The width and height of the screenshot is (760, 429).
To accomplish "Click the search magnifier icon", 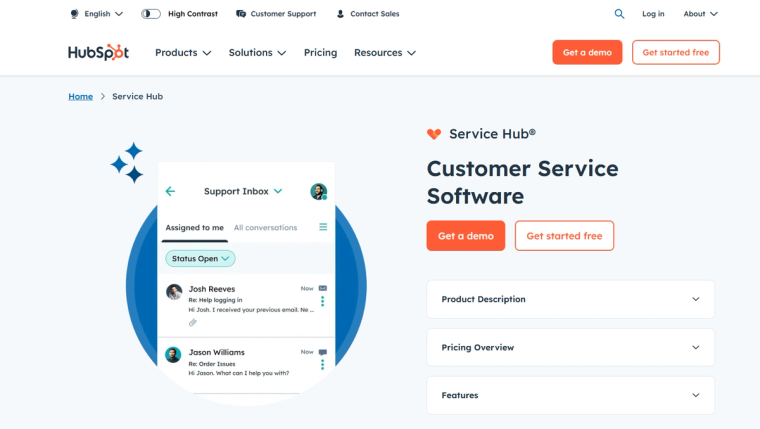I will (619, 14).
